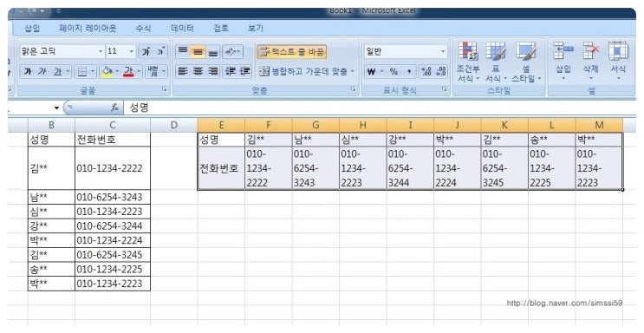Select 전화번호 cell in column E
Image resolution: width=644 pixels, height=333 pixels.
tap(221, 168)
